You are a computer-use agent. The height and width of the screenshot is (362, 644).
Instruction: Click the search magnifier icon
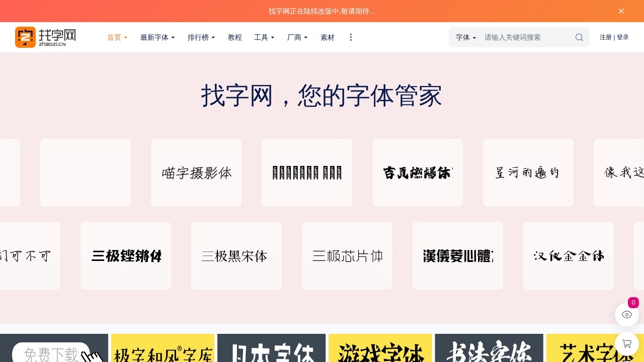pyautogui.click(x=579, y=37)
